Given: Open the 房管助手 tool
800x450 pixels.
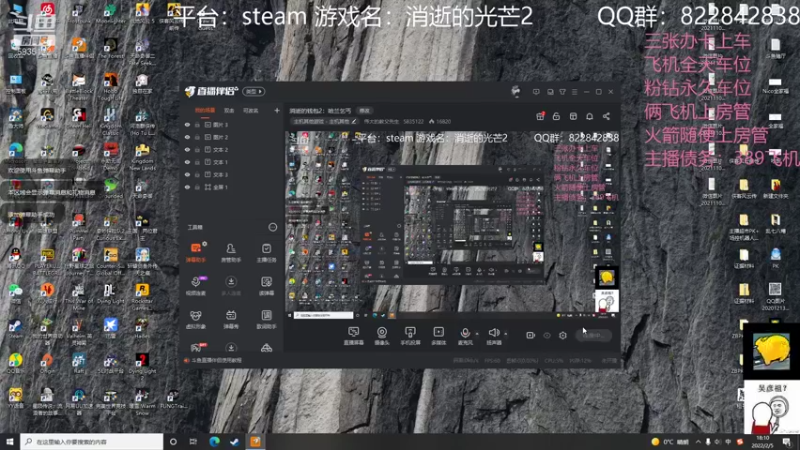Looking at the screenshot, I should (231, 252).
